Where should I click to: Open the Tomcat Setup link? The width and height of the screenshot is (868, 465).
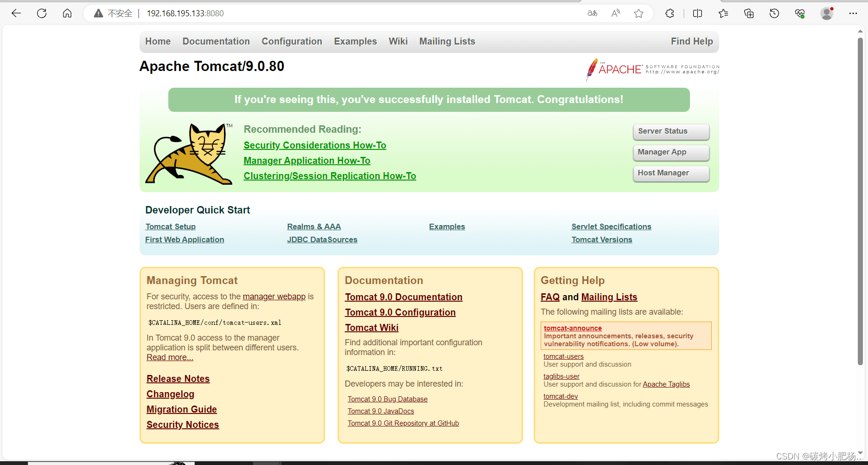tap(171, 226)
